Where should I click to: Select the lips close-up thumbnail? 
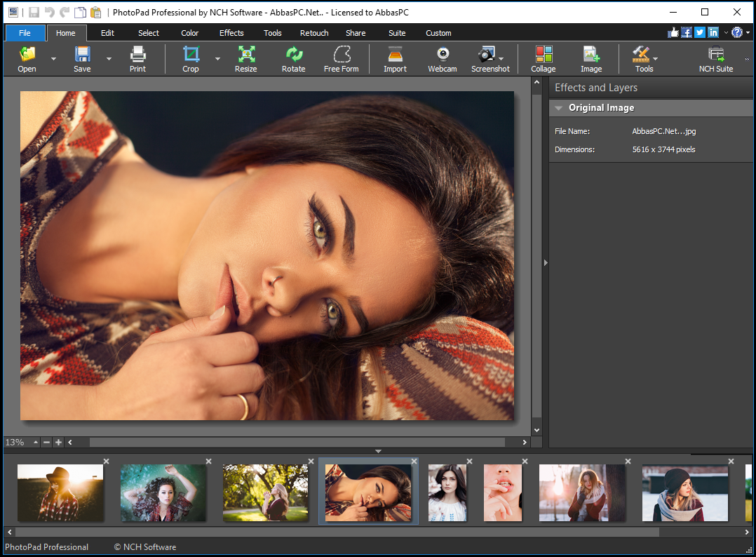503,493
